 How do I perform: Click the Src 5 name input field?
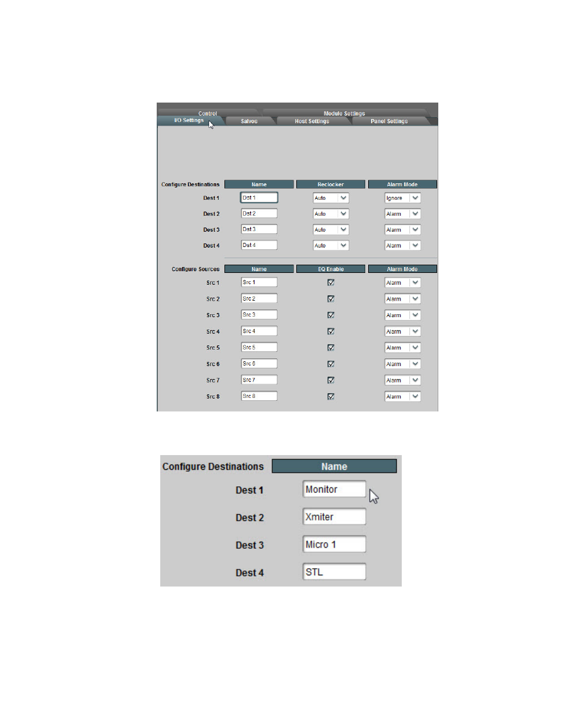coord(259,347)
